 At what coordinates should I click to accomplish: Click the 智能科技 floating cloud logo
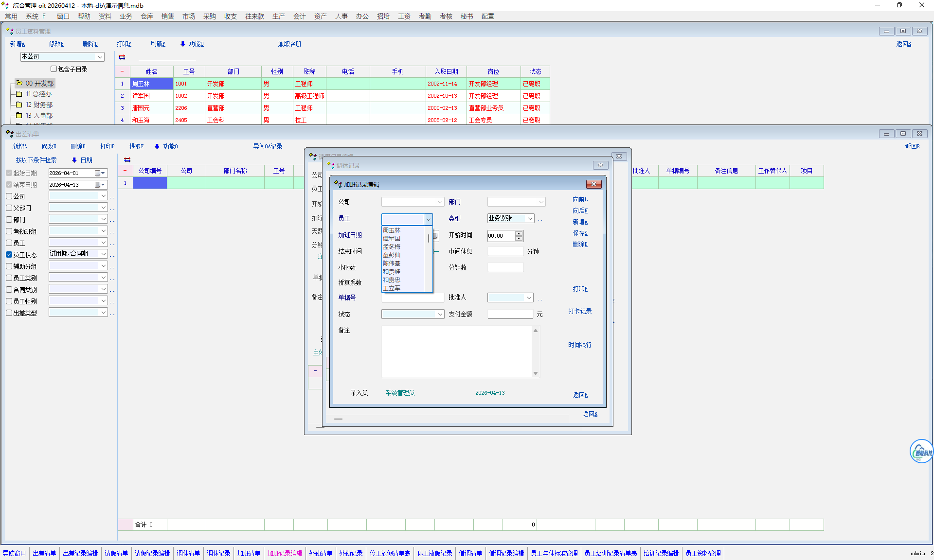pyautogui.click(x=921, y=451)
